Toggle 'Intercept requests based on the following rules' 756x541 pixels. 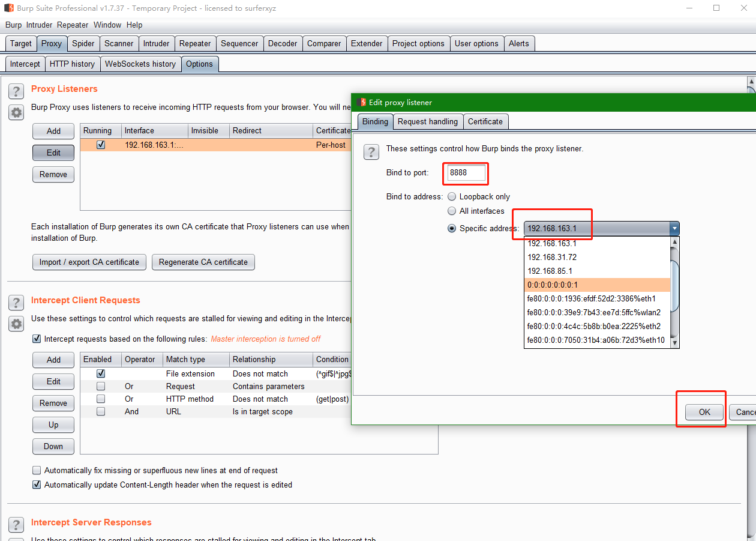click(37, 339)
